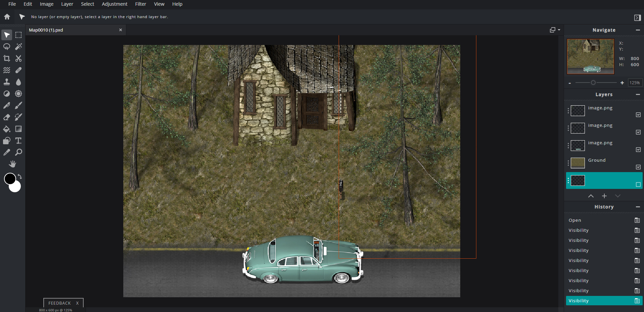Activate the Cutout scissors tool
Screen dimensions: 644x312
18,58
